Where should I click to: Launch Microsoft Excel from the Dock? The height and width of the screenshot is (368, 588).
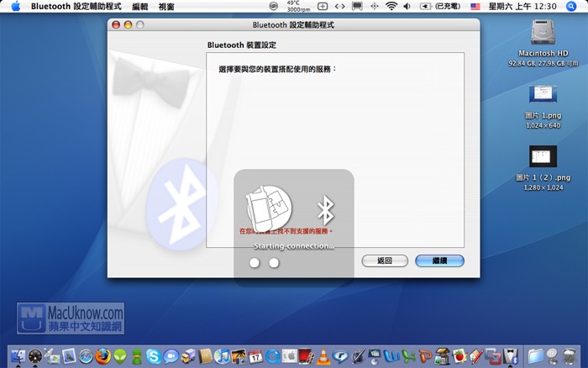pyautogui.click(x=408, y=356)
